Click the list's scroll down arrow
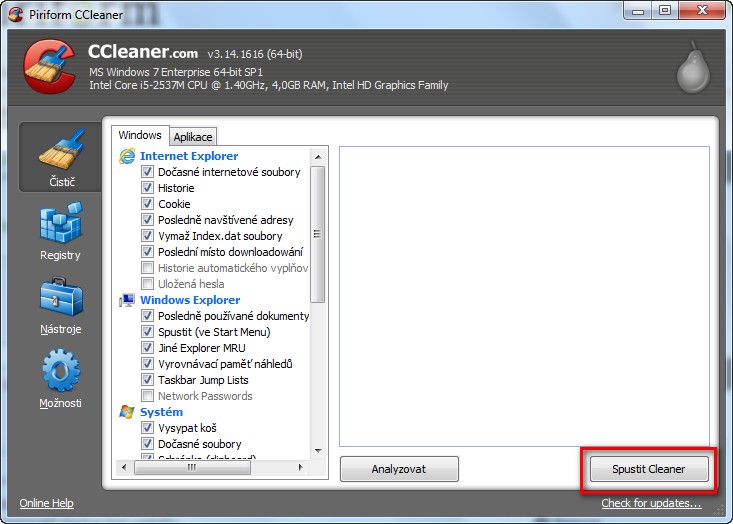This screenshot has height=524, width=733. [318, 451]
